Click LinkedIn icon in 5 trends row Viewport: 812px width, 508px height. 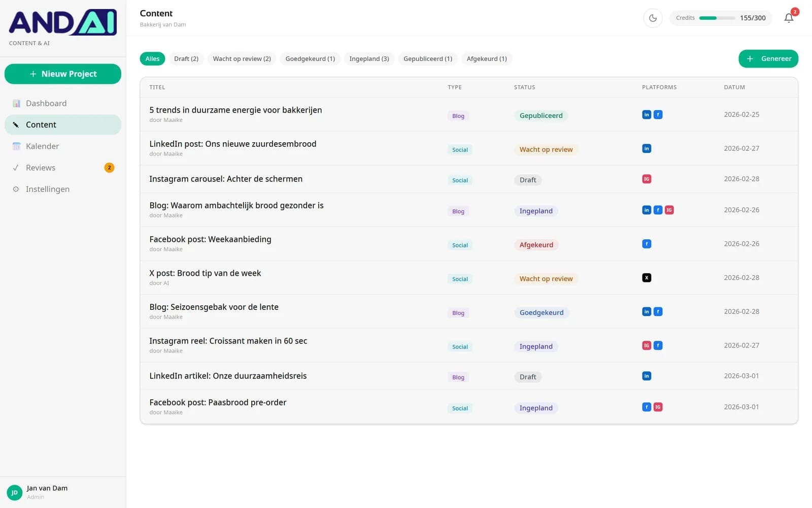click(x=647, y=115)
